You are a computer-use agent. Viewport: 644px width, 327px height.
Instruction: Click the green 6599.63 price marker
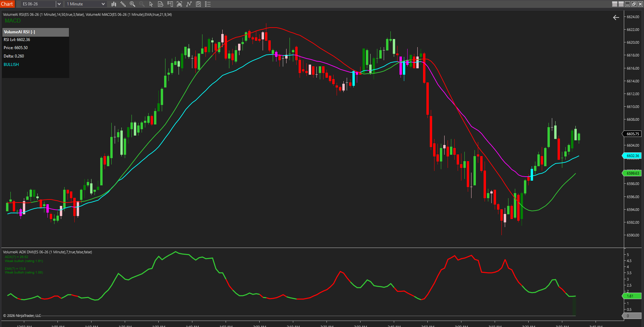coord(632,173)
